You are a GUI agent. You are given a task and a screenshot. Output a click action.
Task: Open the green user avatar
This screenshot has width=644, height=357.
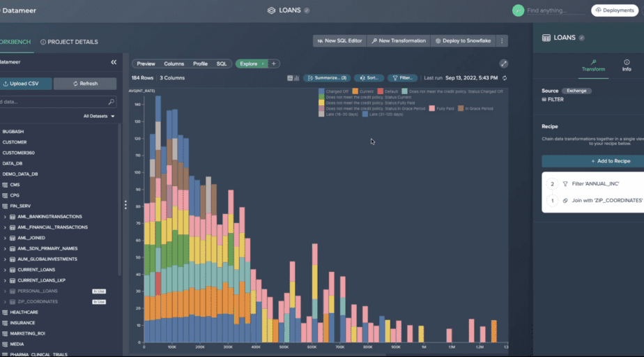518,10
